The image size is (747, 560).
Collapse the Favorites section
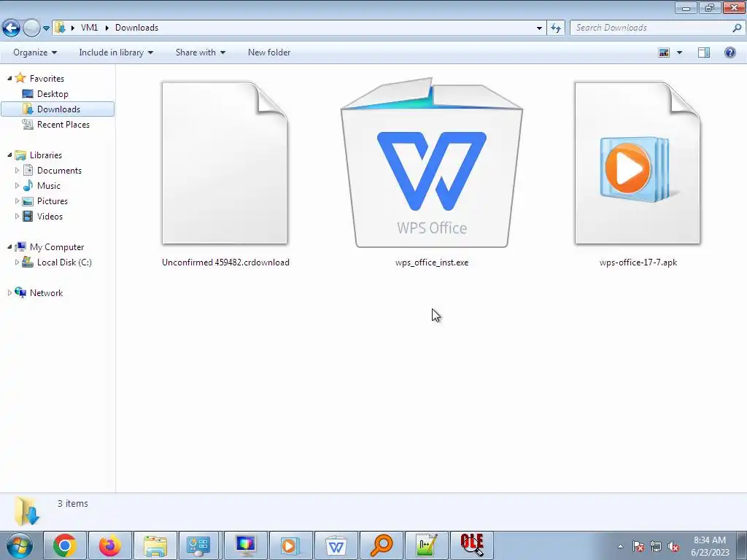pos(9,78)
